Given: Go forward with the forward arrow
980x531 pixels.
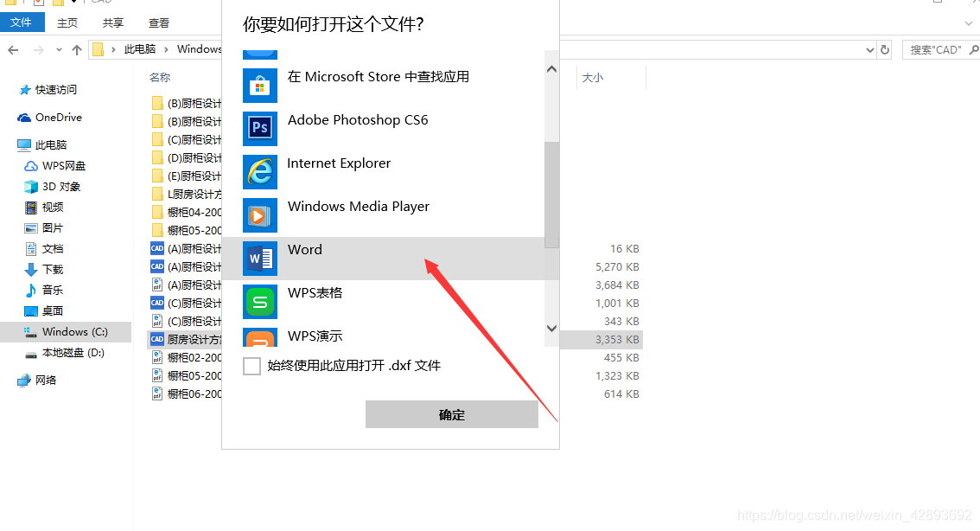Looking at the screenshot, I should (x=39, y=50).
